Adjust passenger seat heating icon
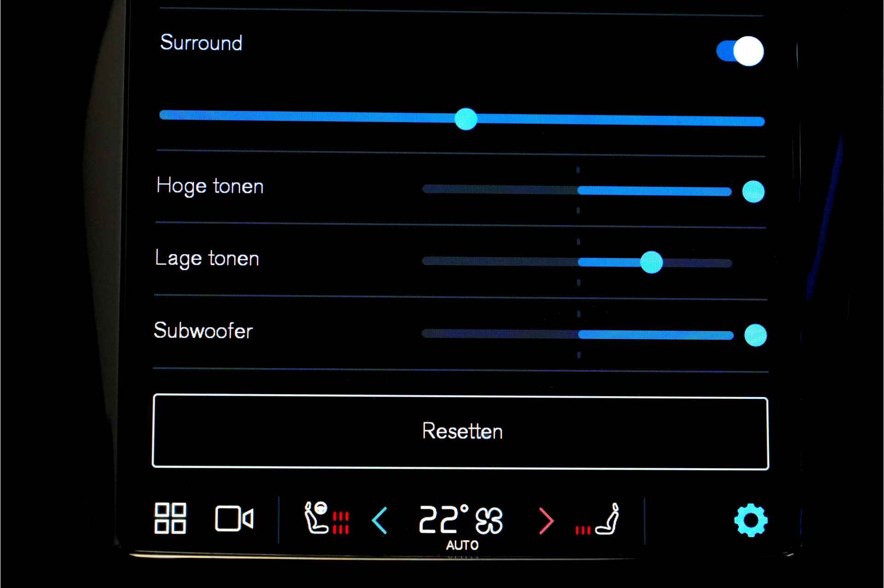This screenshot has width=884, height=588. 598,520
